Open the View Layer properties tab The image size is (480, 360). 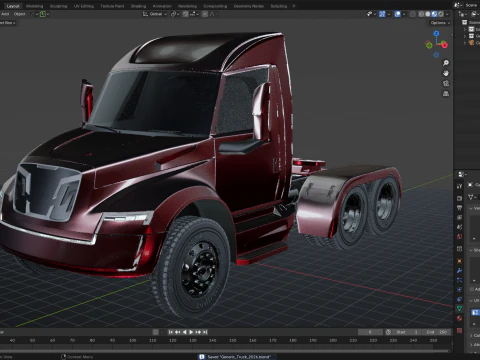point(459,217)
